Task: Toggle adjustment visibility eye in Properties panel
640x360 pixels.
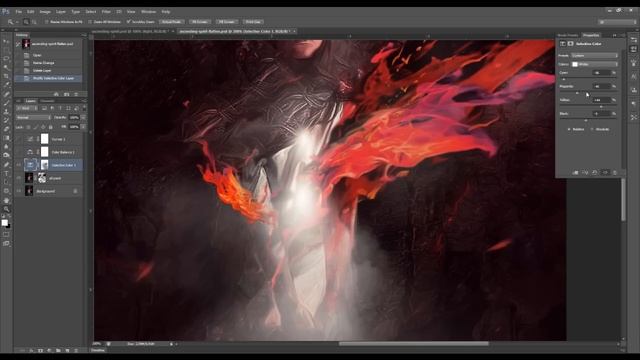Action: click(605, 173)
